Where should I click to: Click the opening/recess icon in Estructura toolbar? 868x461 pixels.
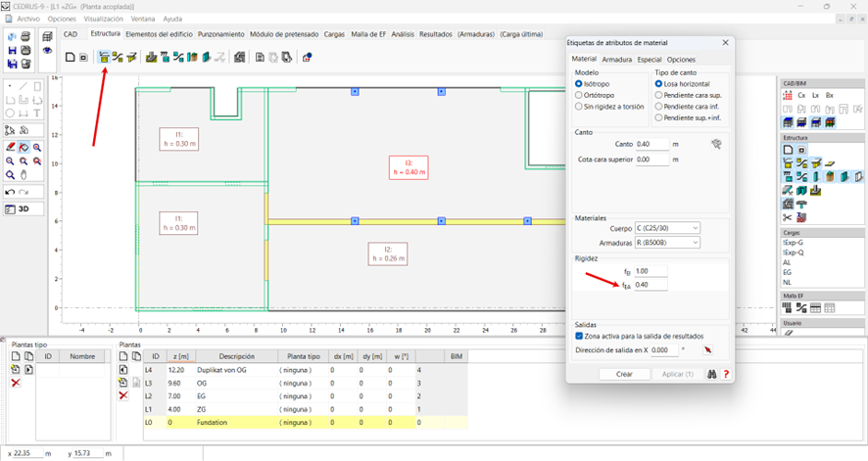point(83,57)
